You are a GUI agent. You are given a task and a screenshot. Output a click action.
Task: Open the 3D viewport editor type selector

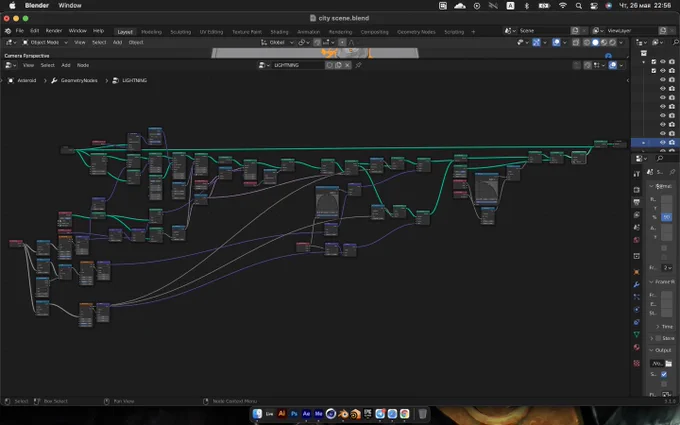coord(11,42)
